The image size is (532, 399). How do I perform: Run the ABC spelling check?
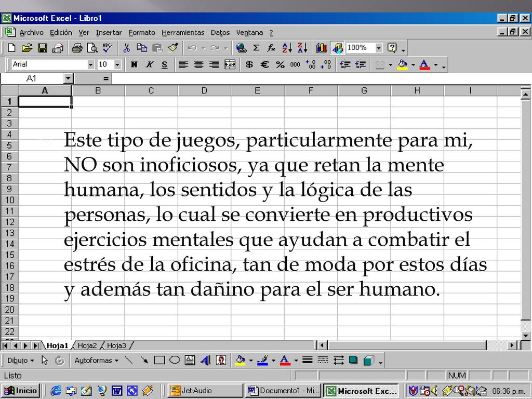coord(108,48)
